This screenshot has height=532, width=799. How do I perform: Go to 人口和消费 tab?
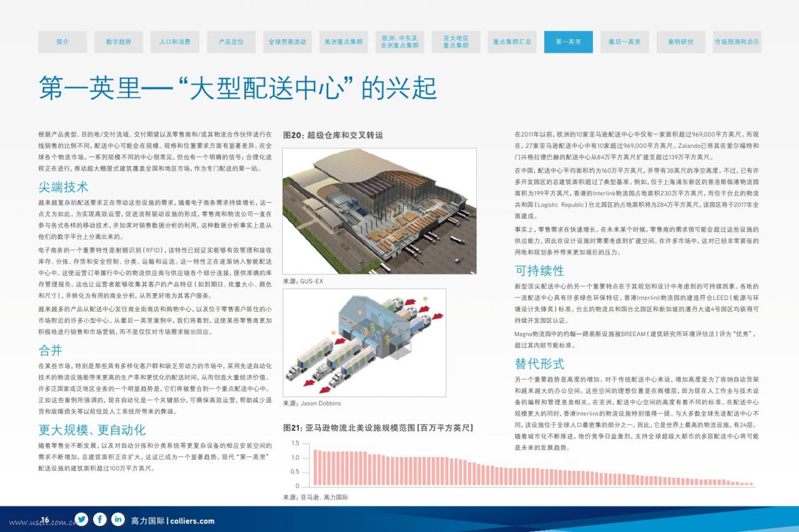pos(175,42)
